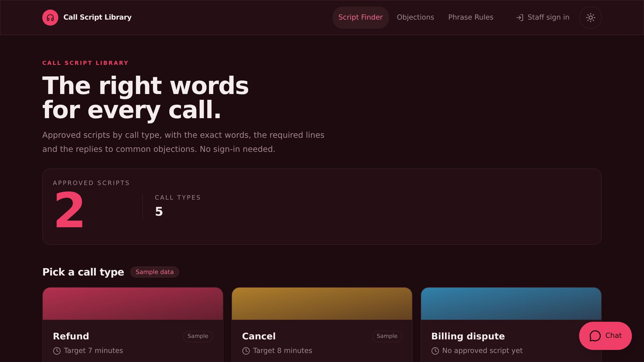Click the clock icon beside Target 7 minutes
The height and width of the screenshot is (362, 644).
[x=57, y=351]
